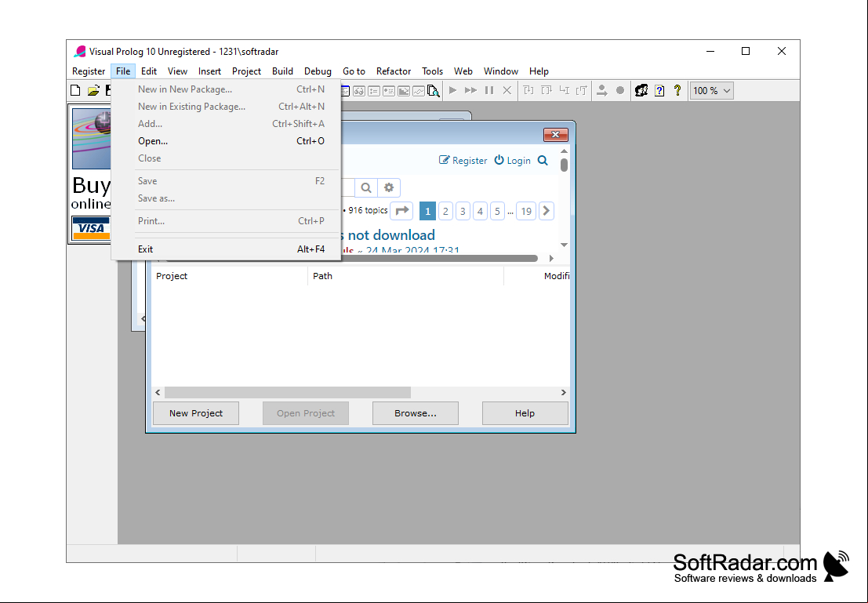Click the glasses icon in the toolbar
Viewport: 868px width, 603px height.
point(359,91)
